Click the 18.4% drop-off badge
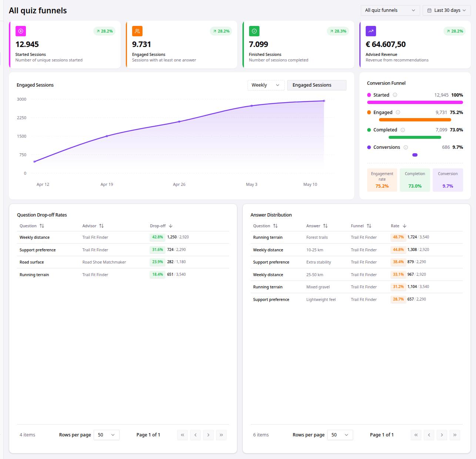Screen dimensions: 476x459 tap(157, 275)
